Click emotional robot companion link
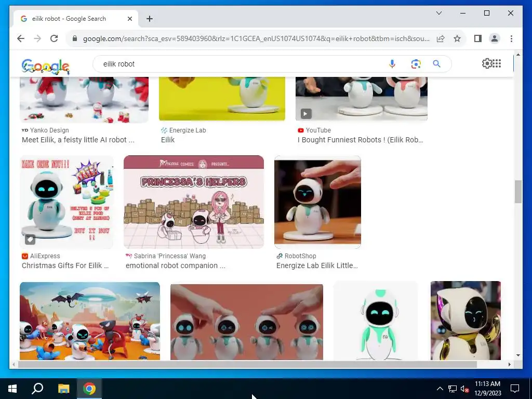 176,265
